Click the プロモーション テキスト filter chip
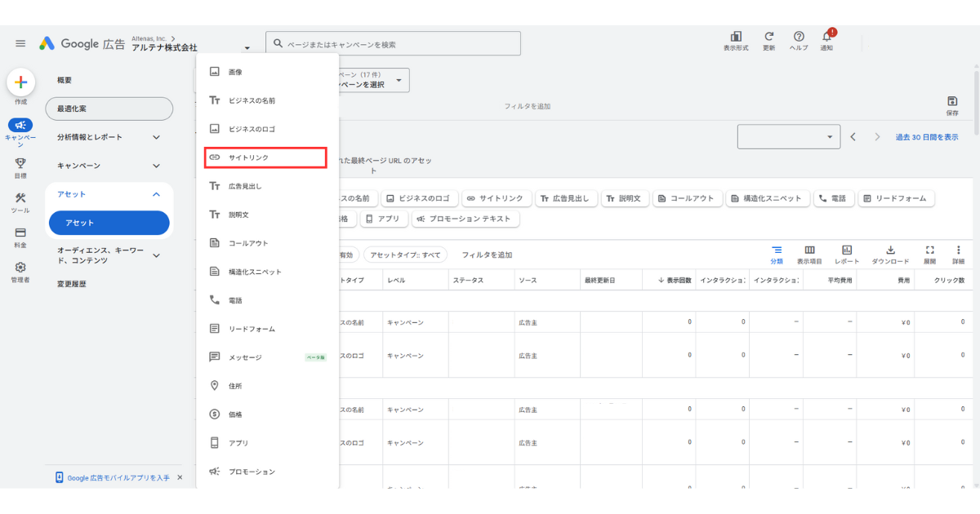The height and width of the screenshot is (514, 980). pos(465,219)
